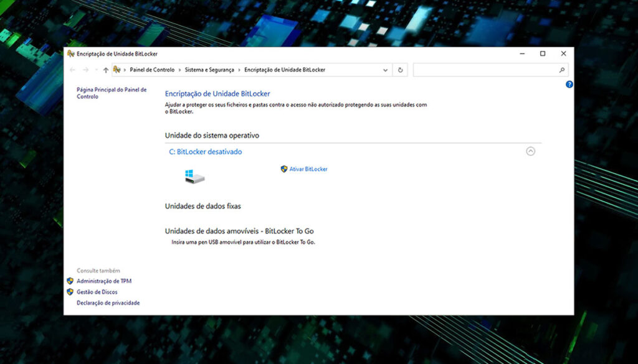Refresh the Control Panel page
Image resolution: width=638 pixels, height=364 pixels.
(401, 70)
